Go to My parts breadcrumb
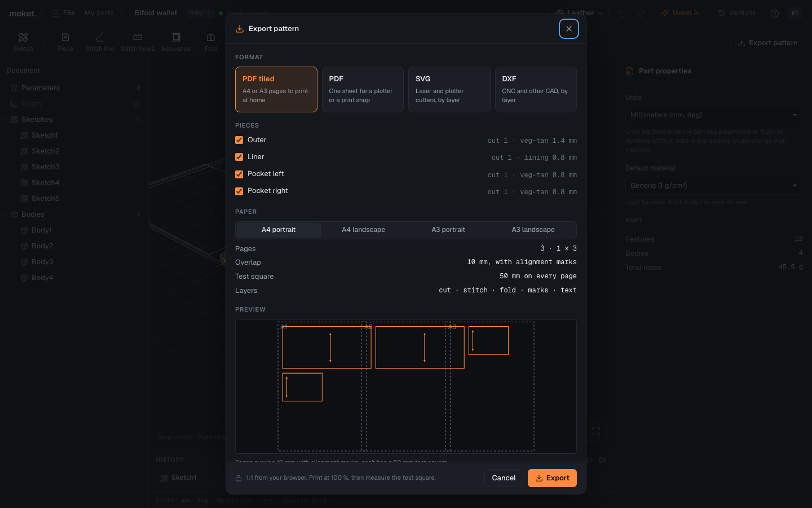The width and height of the screenshot is (812, 508). point(99,13)
